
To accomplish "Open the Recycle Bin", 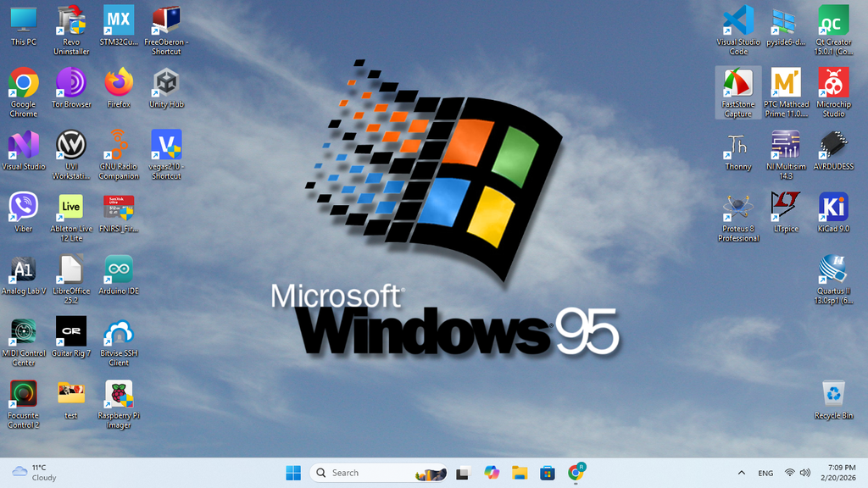I will [x=833, y=394].
